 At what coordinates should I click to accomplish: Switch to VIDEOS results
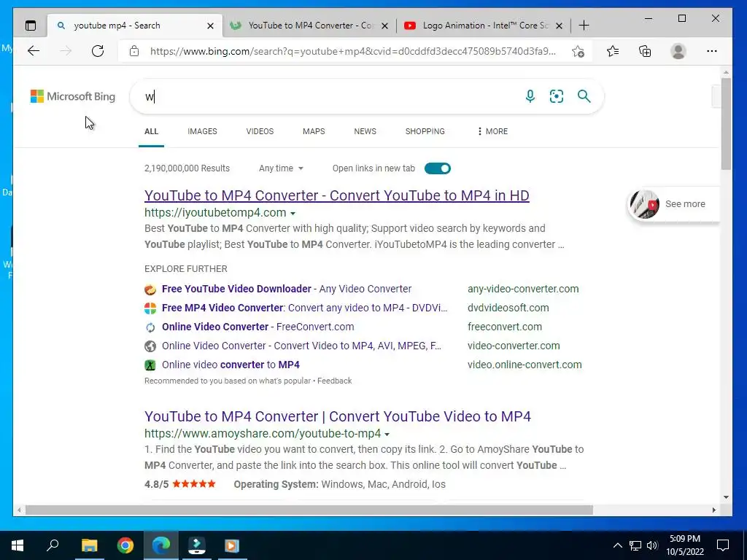[260, 131]
